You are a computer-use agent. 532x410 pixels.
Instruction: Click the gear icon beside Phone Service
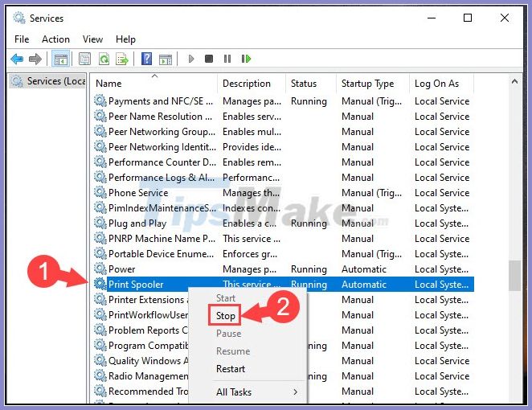100,192
